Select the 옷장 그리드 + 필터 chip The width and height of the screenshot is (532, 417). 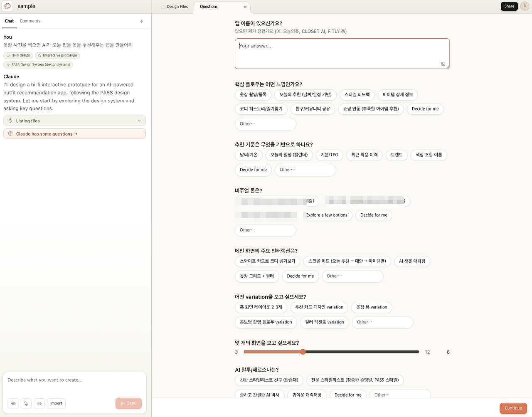[257, 276]
